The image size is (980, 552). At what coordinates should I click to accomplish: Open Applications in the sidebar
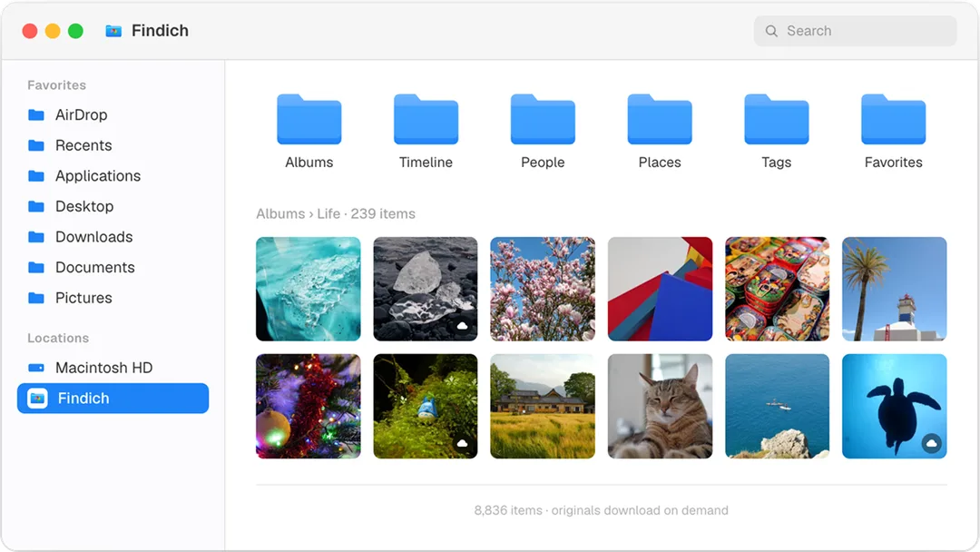click(113, 176)
